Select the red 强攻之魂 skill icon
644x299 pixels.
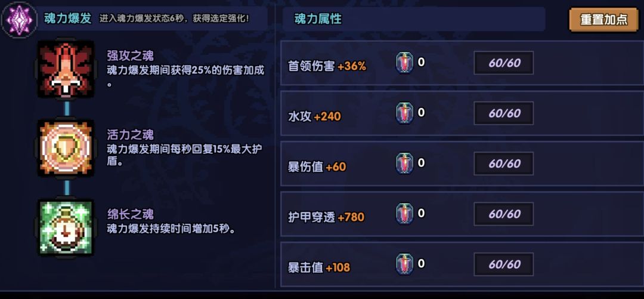click(x=66, y=71)
